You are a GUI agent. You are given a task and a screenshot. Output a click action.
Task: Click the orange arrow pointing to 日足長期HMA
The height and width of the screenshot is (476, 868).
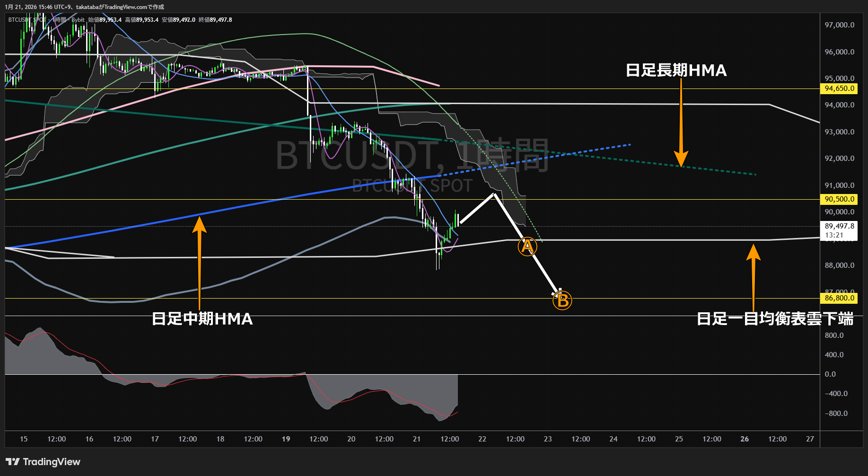[681, 123]
